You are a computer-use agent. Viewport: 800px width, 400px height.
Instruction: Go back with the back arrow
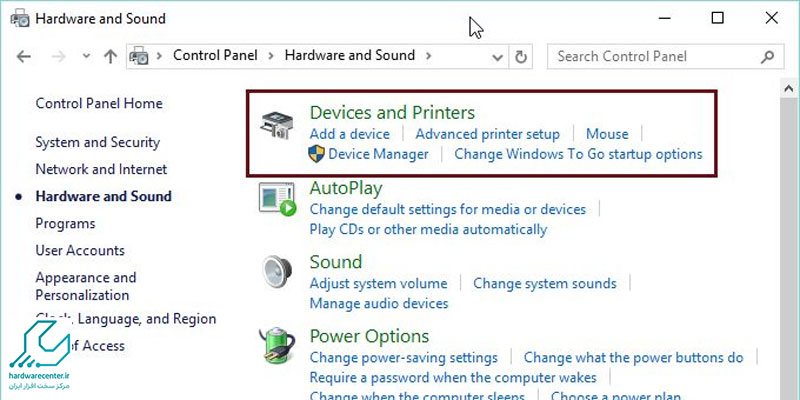pos(23,56)
